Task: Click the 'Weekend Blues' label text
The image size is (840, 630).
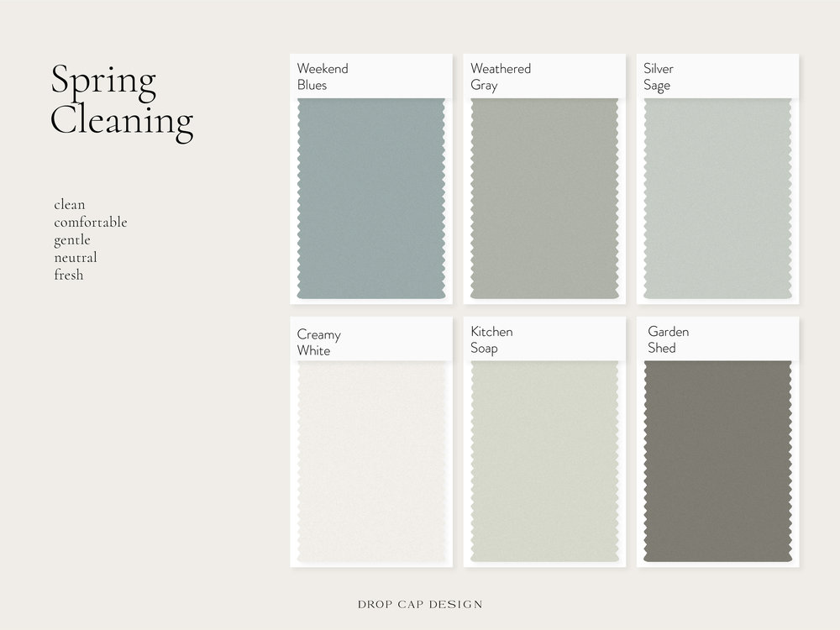Action: 323,76
